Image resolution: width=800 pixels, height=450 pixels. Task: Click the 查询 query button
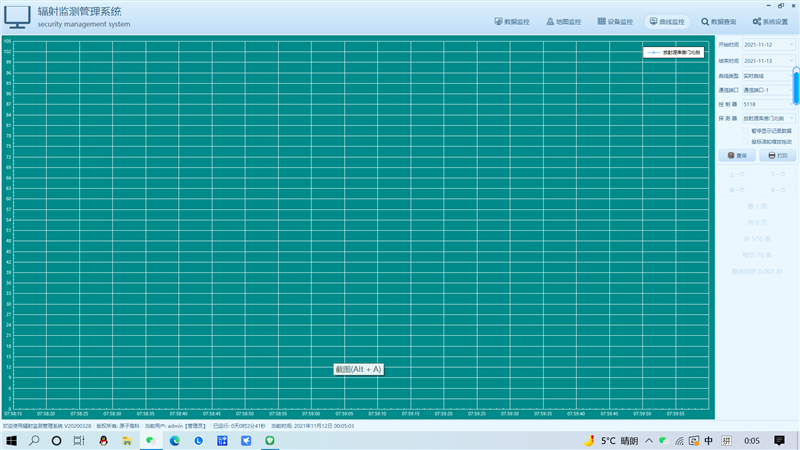coord(739,156)
